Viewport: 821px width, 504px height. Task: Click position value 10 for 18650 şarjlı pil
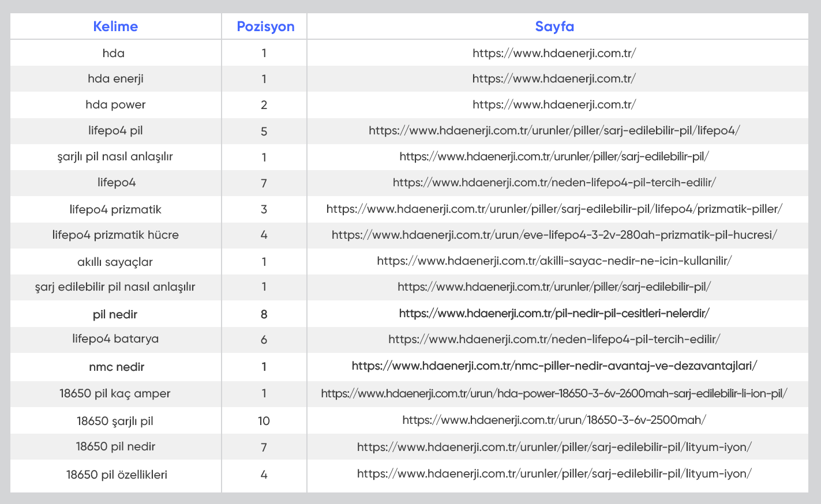tap(264, 421)
